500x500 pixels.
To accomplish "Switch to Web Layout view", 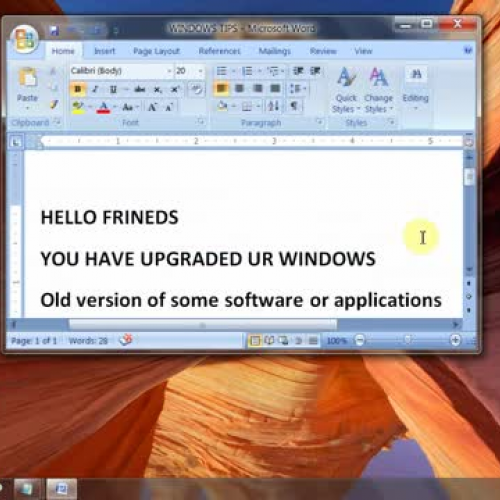I will pyautogui.click(x=284, y=341).
